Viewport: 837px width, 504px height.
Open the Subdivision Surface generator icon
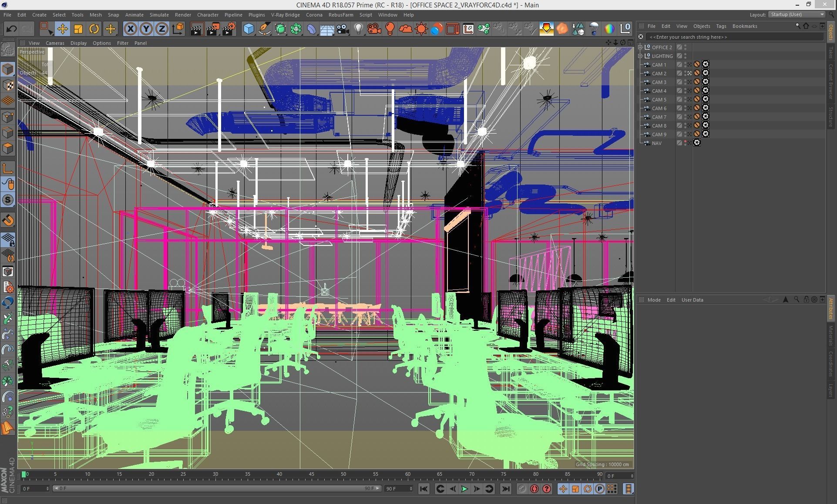coord(280,29)
